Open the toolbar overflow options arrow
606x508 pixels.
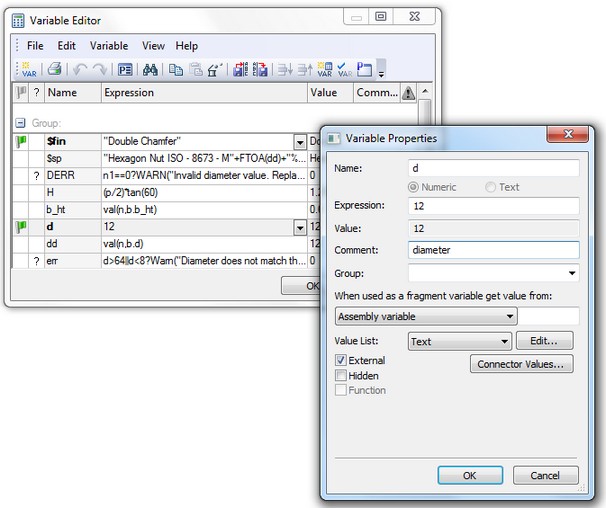point(381,73)
